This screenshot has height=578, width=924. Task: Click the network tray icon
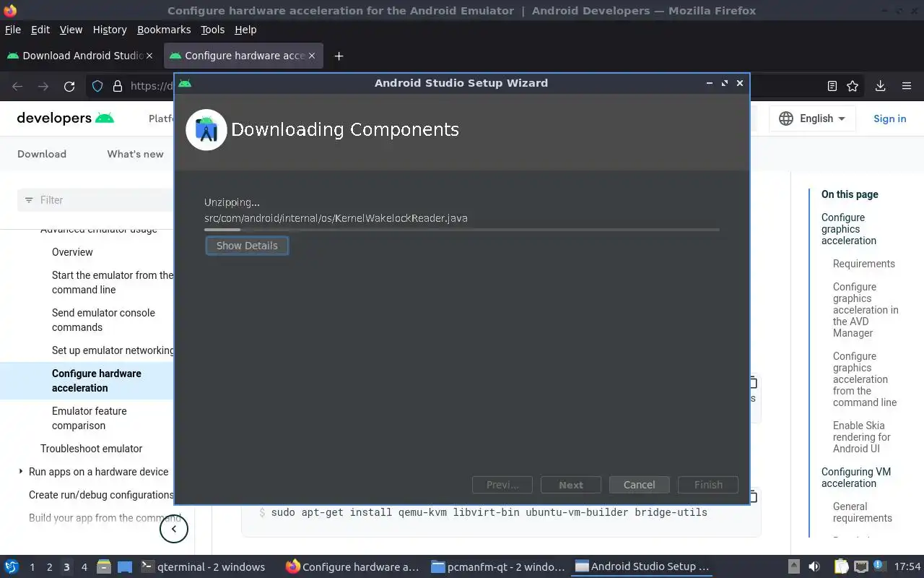(860, 567)
